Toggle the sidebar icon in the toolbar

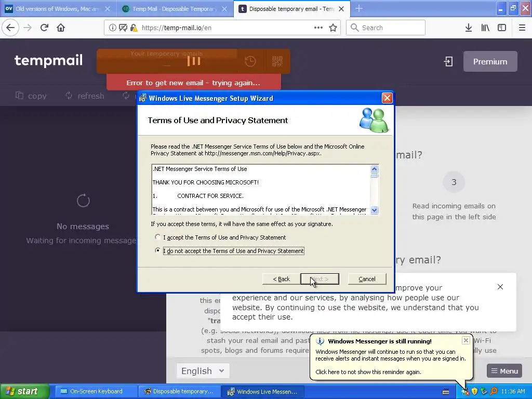coord(502,28)
